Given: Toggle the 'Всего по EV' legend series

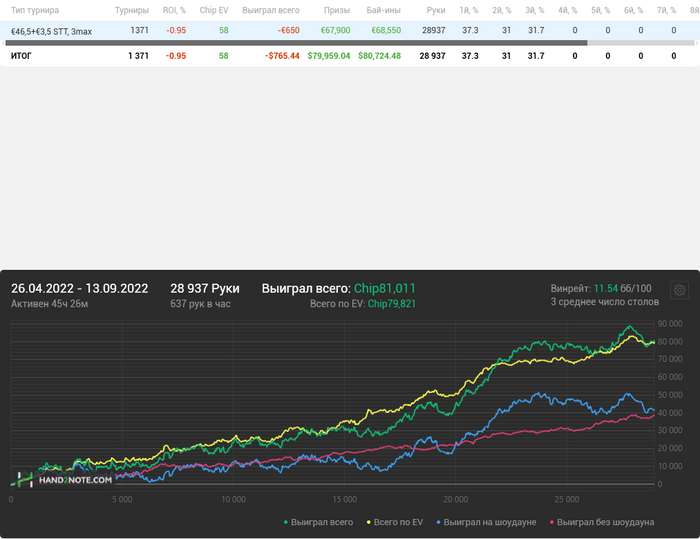Looking at the screenshot, I should pyautogui.click(x=395, y=522).
